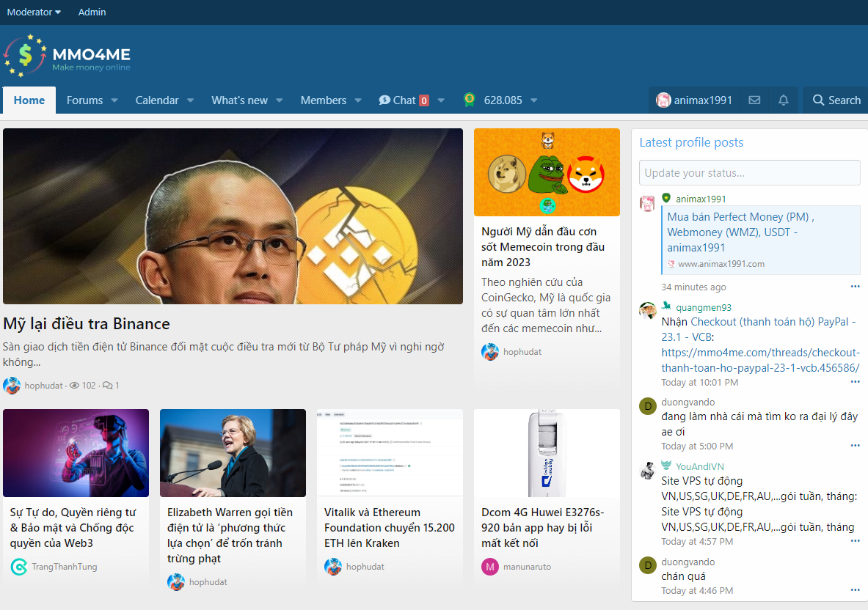Open the Members tab
868x610 pixels.
click(x=324, y=100)
